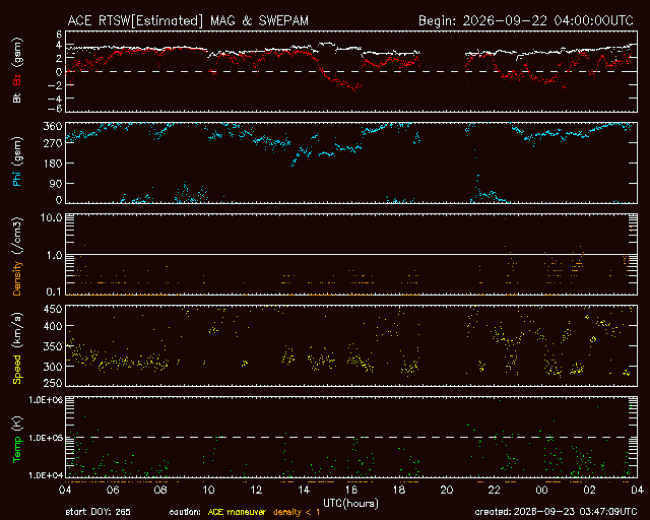Screen dimensions: 650x520
Task: Click the '(K)' temperature unit label
Action: [17, 423]
